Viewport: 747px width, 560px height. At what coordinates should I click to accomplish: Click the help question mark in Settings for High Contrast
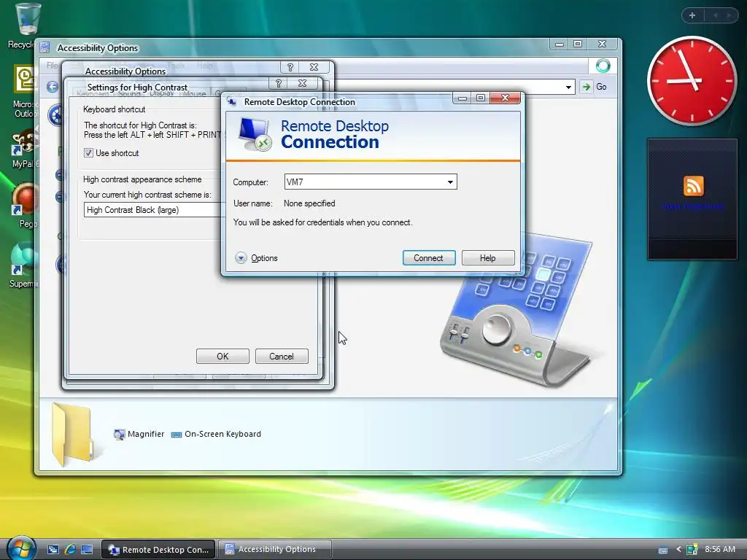[279, 83]
